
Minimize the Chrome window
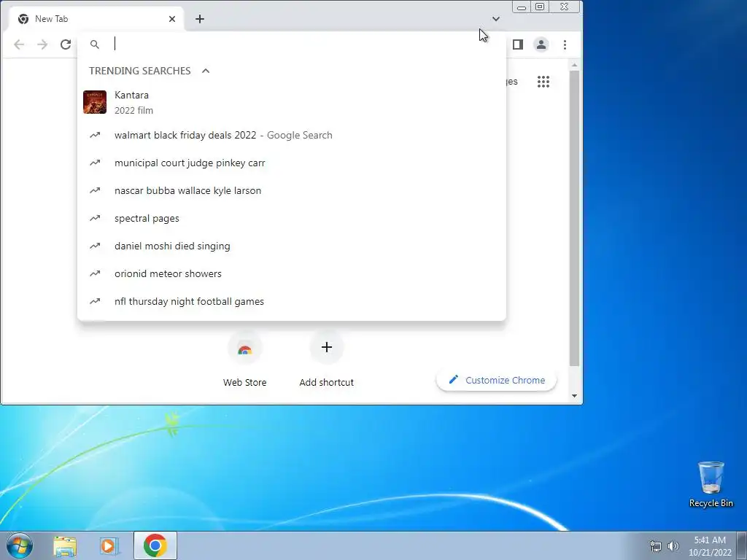pos(522,7)
